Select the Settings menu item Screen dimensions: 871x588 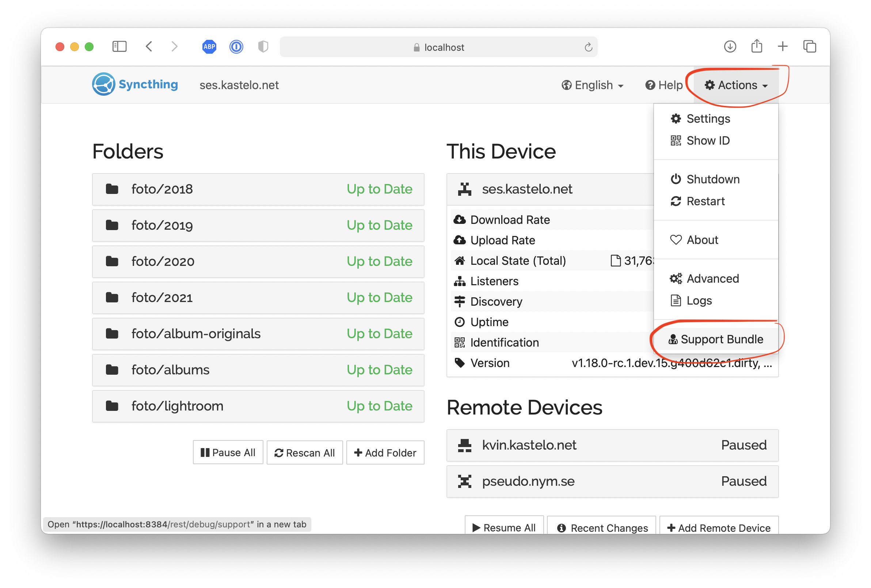tap(708, 118)
